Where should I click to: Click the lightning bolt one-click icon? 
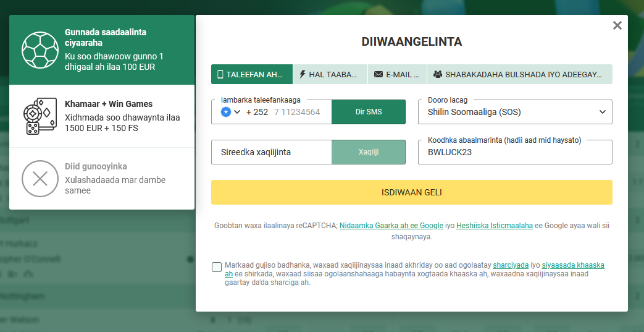(303, 74)
